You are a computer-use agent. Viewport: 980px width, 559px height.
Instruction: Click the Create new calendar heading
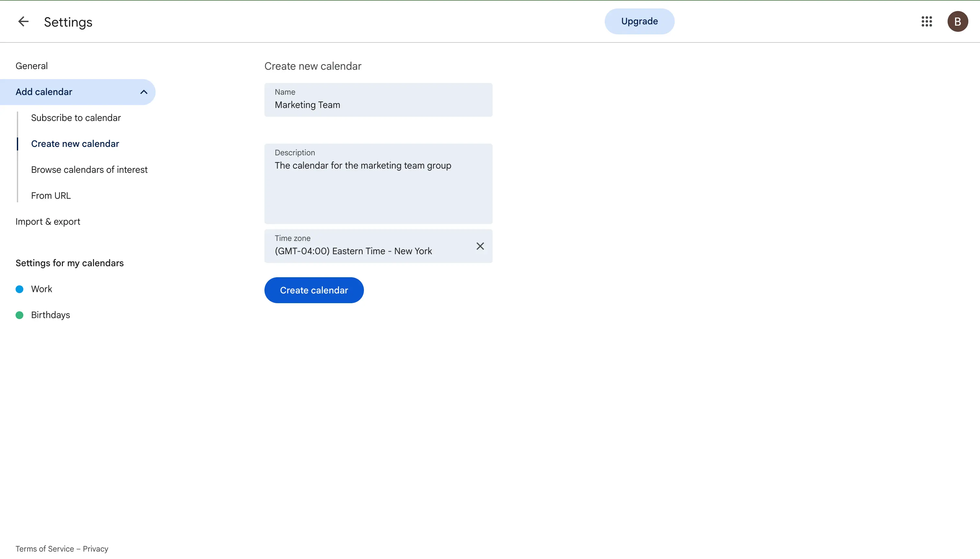[313, 66]
